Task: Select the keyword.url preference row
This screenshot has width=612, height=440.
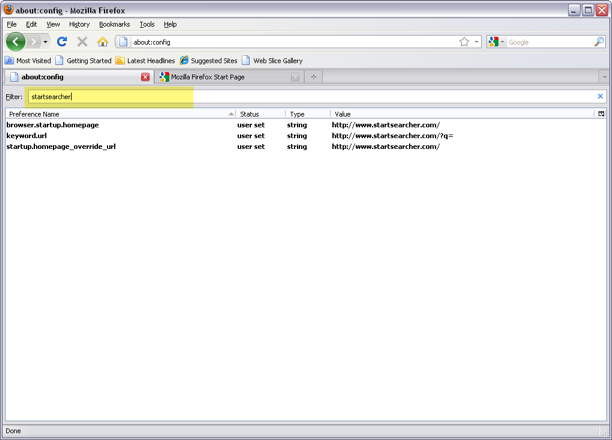Action: tap(306, 136)
